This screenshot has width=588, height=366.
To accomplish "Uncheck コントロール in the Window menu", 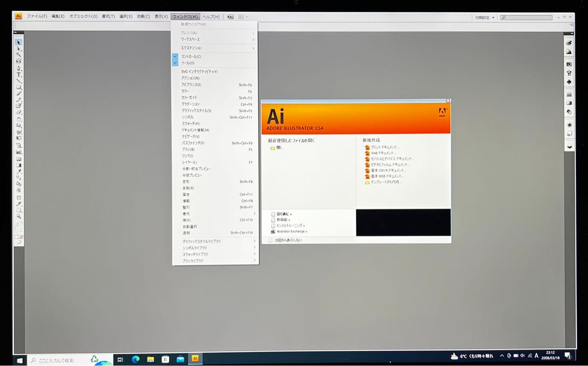I will [x=215, y=56].
